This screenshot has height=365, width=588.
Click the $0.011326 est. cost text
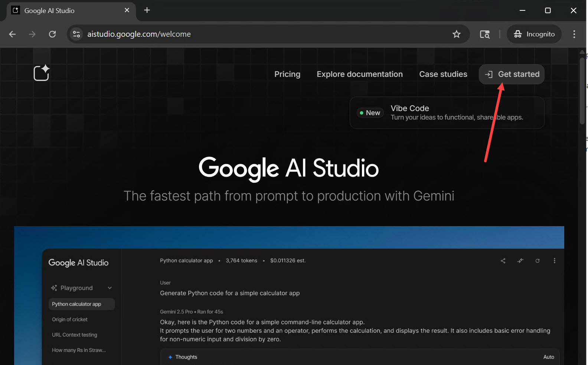[x=288, y=261]
